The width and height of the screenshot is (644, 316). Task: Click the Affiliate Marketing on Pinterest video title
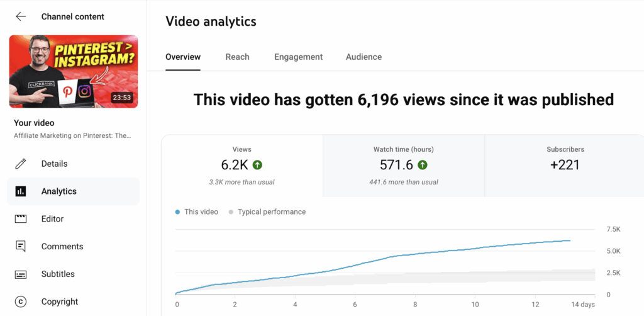[x=73, y=135]
